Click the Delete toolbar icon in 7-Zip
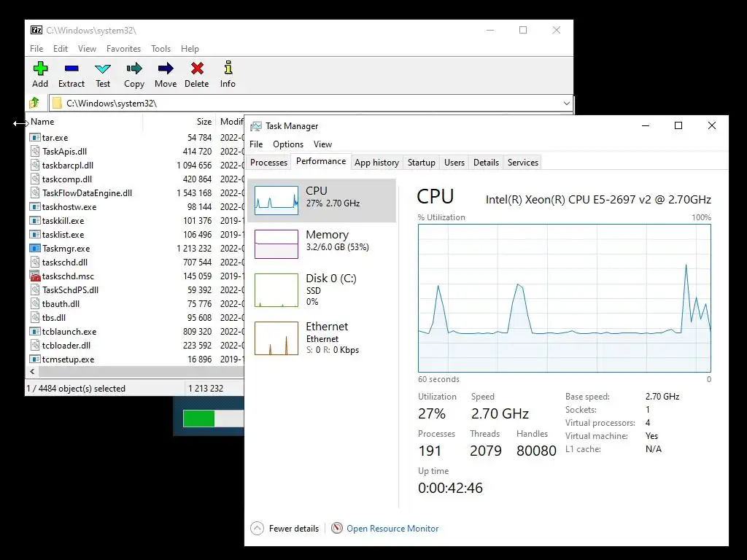 [x=197, y=69]
